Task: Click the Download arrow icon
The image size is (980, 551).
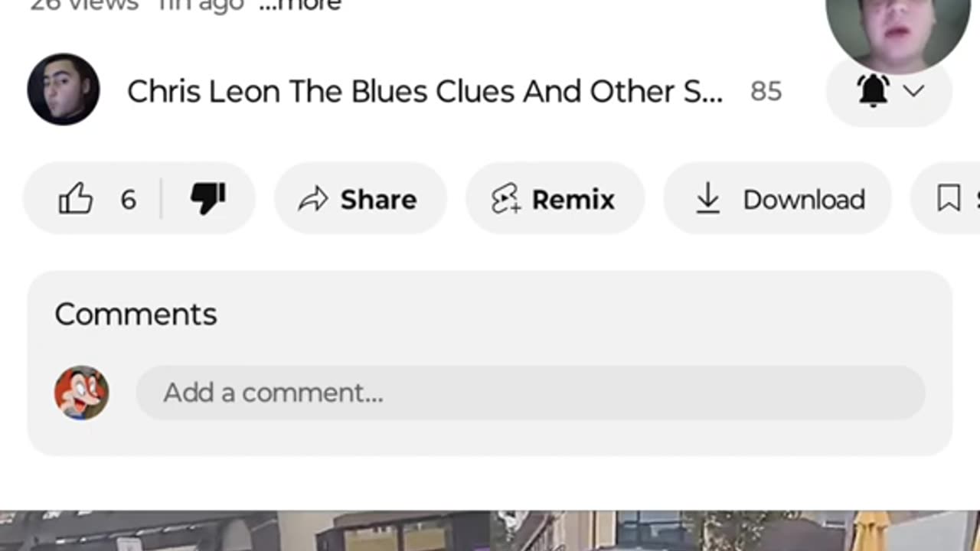Action: click(708, 199)
